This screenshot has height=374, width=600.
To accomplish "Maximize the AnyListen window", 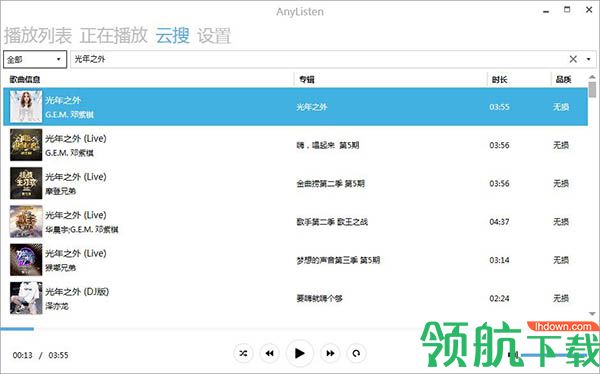I will (567, 10).
